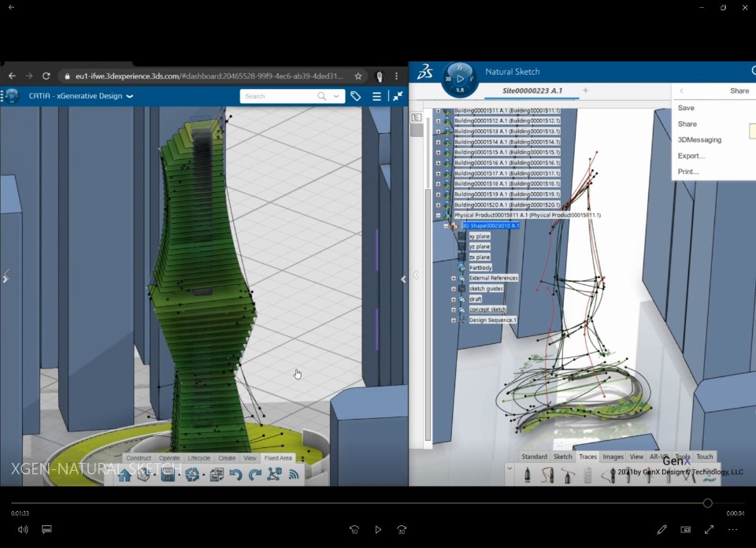
Task: Bookmark page with browser star icon
Action: click(358, 76)
